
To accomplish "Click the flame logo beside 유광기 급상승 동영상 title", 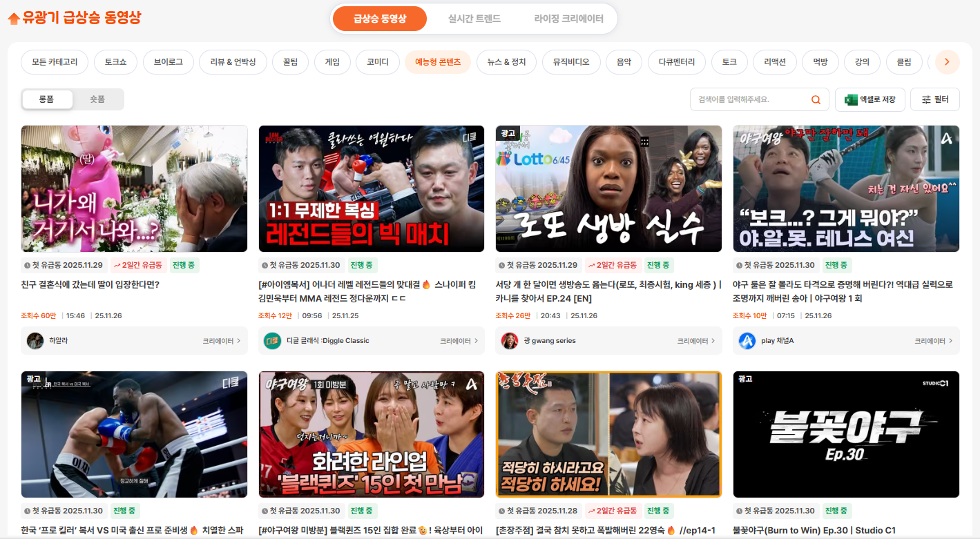I will pos(14,17).
